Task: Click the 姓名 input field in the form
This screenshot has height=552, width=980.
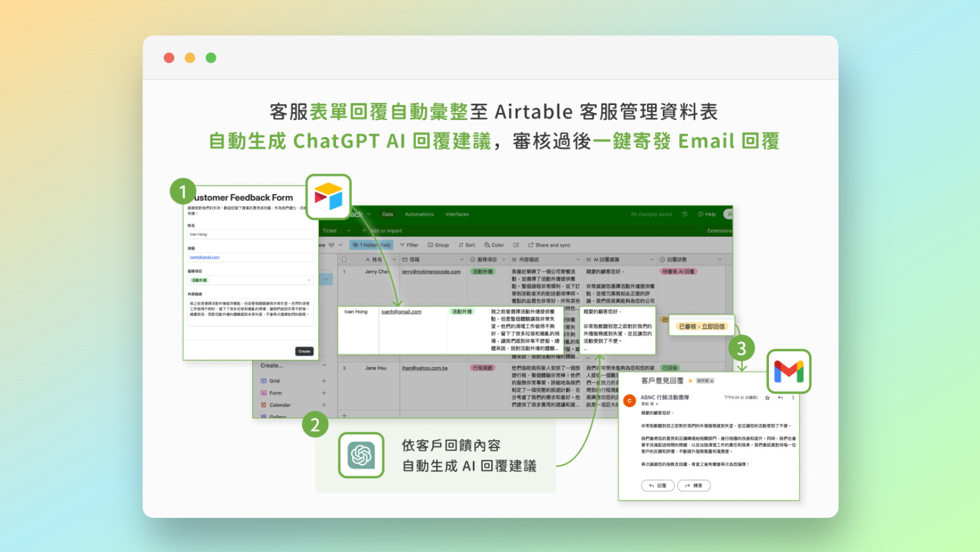Action: (250, 234)
